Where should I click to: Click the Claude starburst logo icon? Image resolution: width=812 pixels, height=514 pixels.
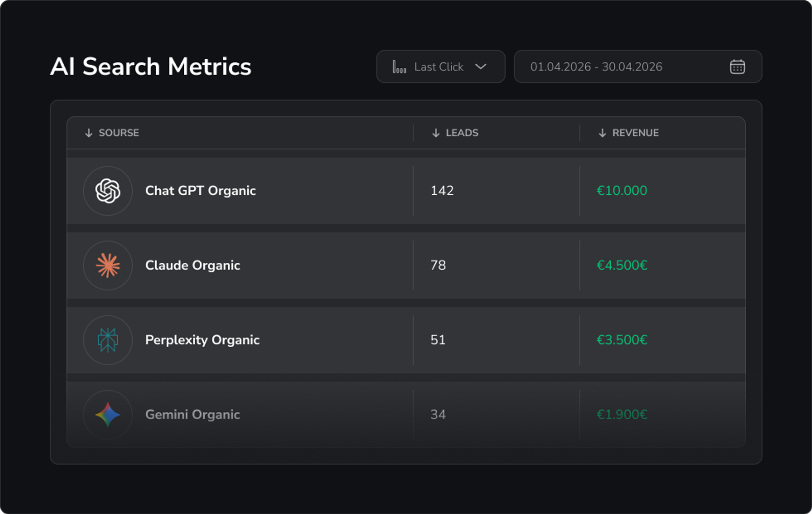coord(108,265)
